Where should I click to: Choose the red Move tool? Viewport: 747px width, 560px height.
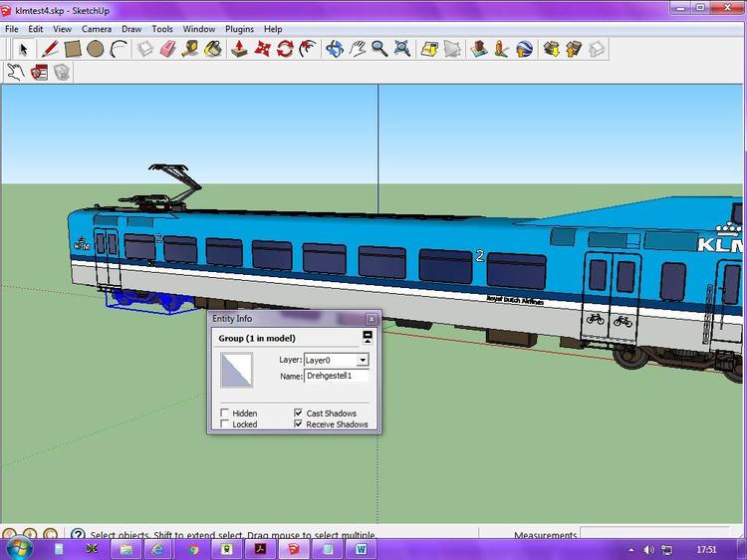[x=263, y=49]
